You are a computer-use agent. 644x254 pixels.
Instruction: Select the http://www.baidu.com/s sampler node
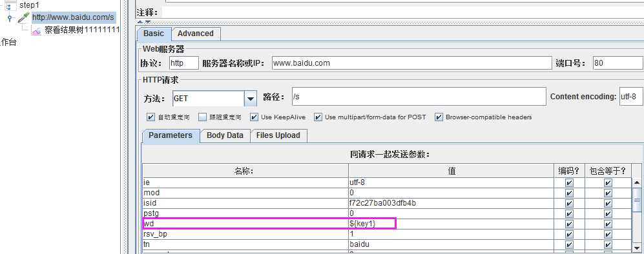pos(73,17)
